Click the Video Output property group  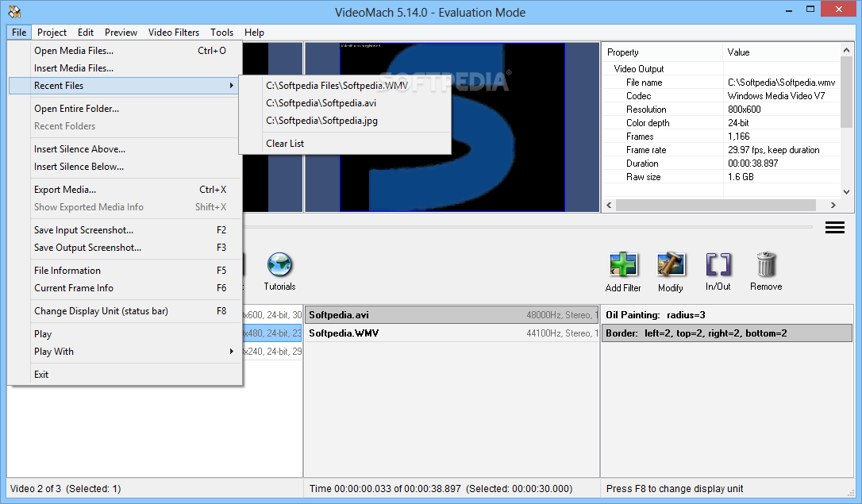[x=639, y=69]
